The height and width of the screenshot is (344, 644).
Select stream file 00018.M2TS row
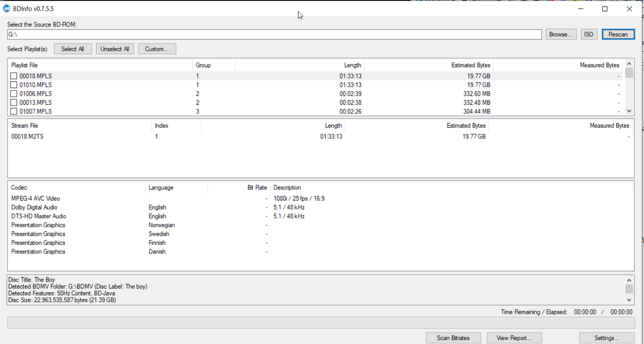click(320, 136)
